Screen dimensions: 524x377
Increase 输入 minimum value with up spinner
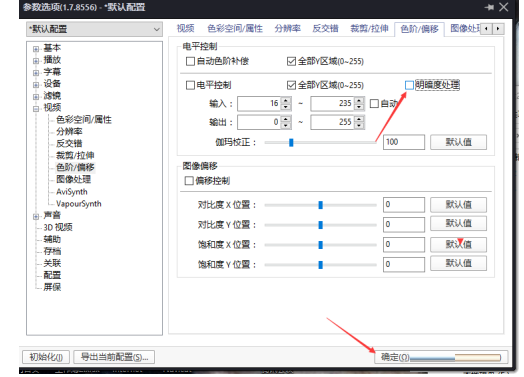coord(286,100)
